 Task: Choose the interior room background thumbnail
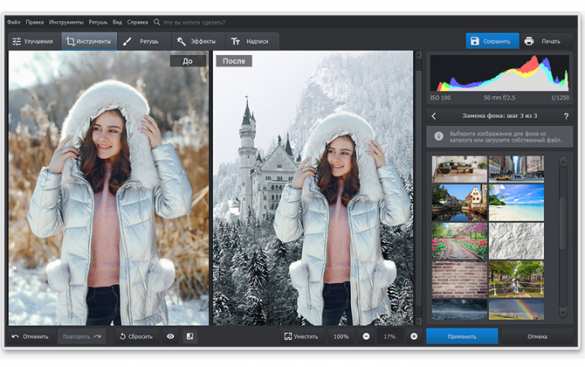tap(459, 169)
